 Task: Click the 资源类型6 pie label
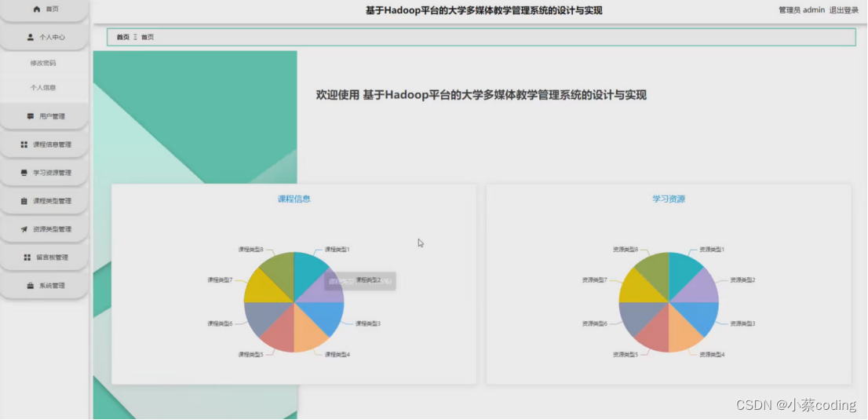(x=595, y=323)
